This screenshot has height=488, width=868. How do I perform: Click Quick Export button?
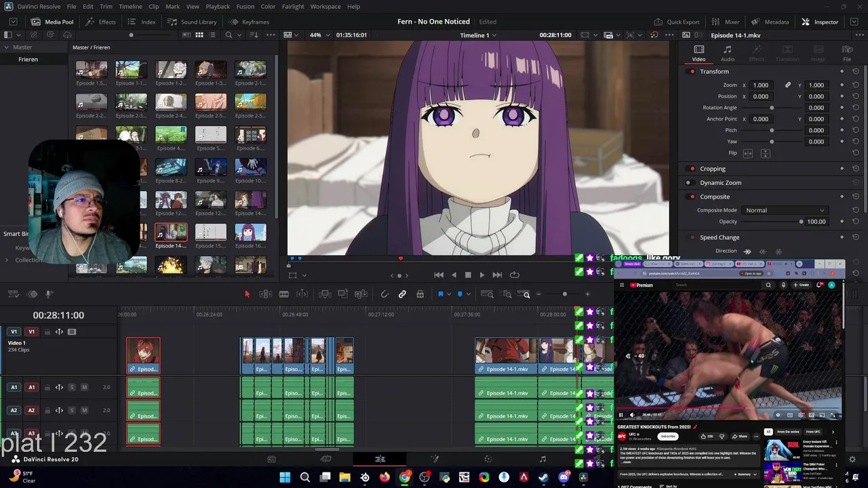pos(677,22)
